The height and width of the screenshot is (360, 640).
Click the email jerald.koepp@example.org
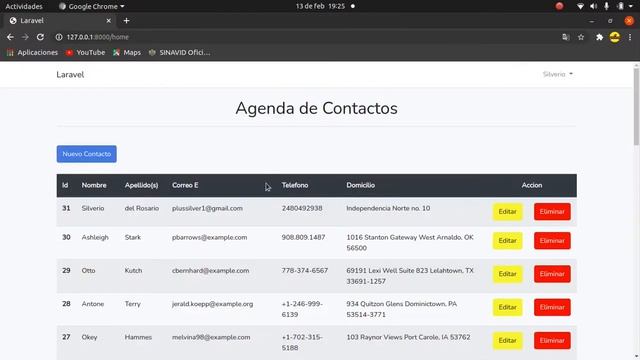coord(213,304)
